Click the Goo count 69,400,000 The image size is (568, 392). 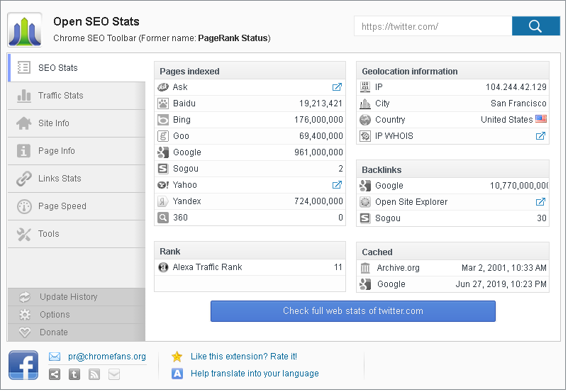point(321,136)
